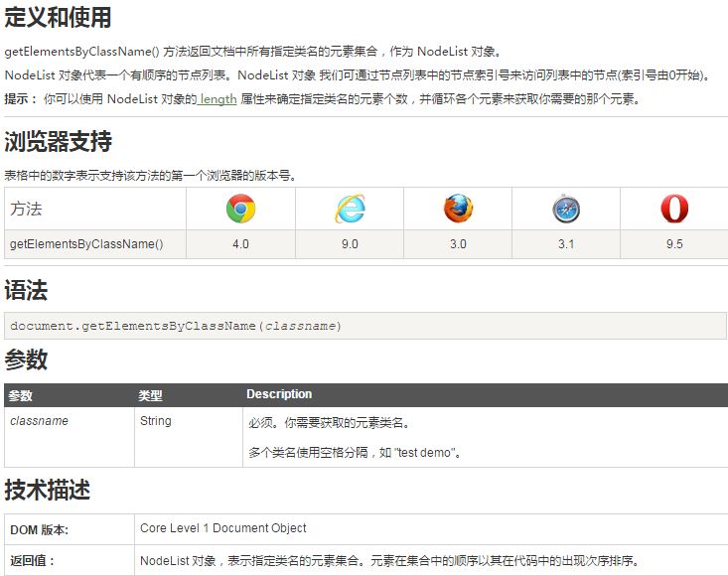Click the NodeList 对象代表 paragraph
The height and width of the screenshot is (576, 728).
[358, 75]
